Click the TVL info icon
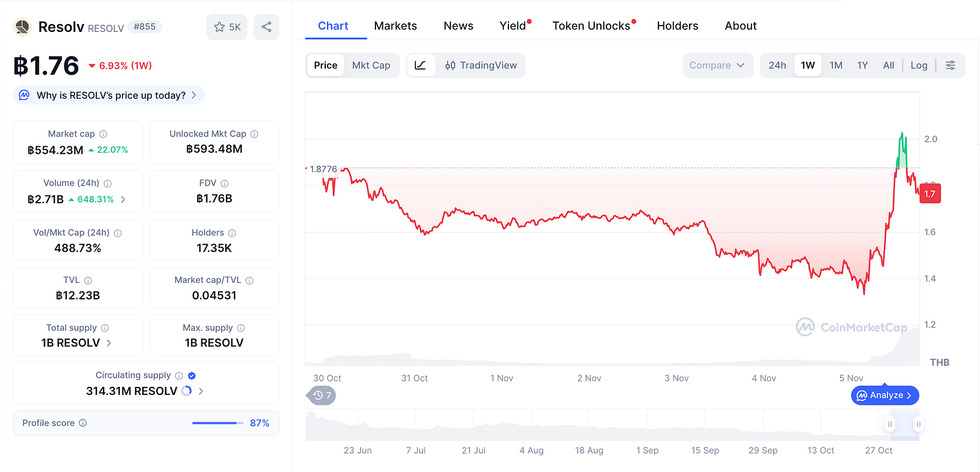The image size is (980, 472). (88, 280)
